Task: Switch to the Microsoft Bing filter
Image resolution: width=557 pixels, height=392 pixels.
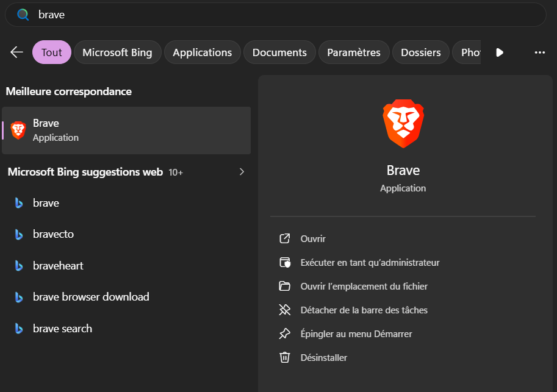Action: [117, 52]
